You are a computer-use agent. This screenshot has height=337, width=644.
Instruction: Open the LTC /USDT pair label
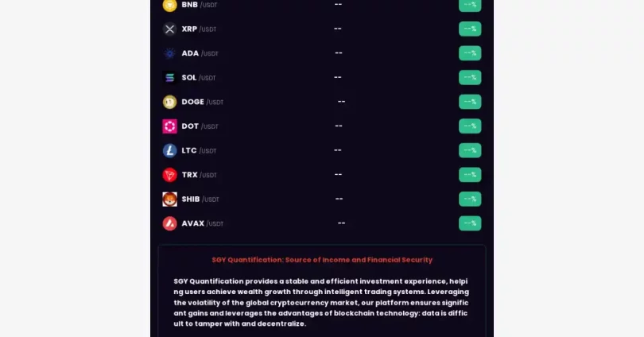click(200, 151)
